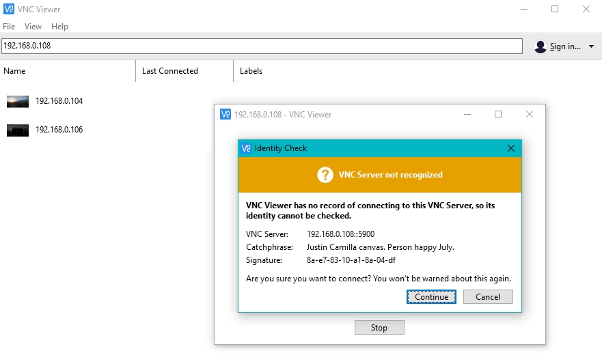Screen dimensions: 602x364
Task: Select the 192.168.0.106 connection thumbnail
Action: (18, 130)
